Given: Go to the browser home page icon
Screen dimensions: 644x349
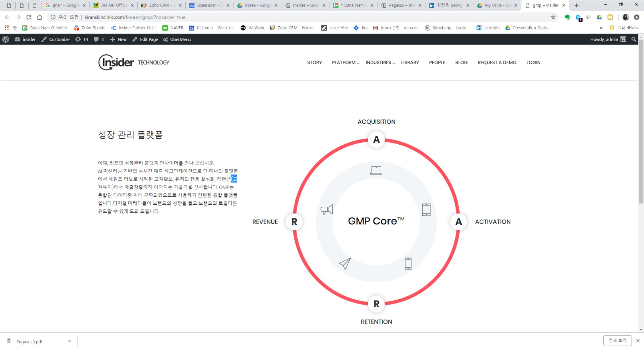Looking at the screenshot, I should pyautogui.click(x=39, y=17).
